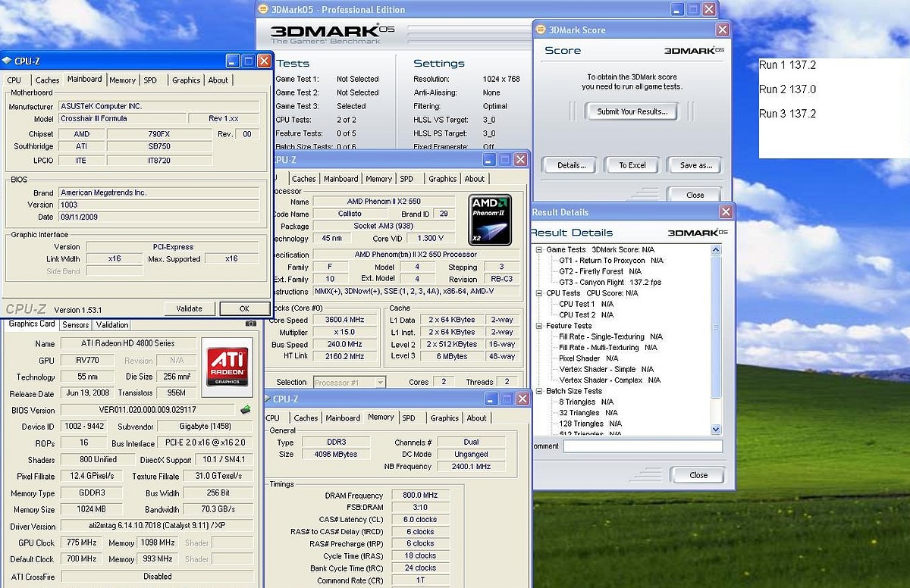
Task: Click OK in the CPU-Z Mainboard window
Action: point(244,308)
